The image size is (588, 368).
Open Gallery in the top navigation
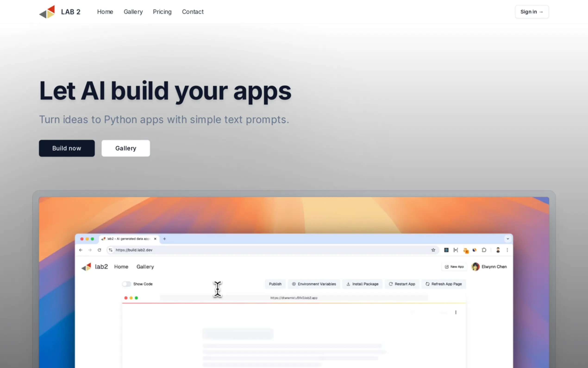point(133,12)
